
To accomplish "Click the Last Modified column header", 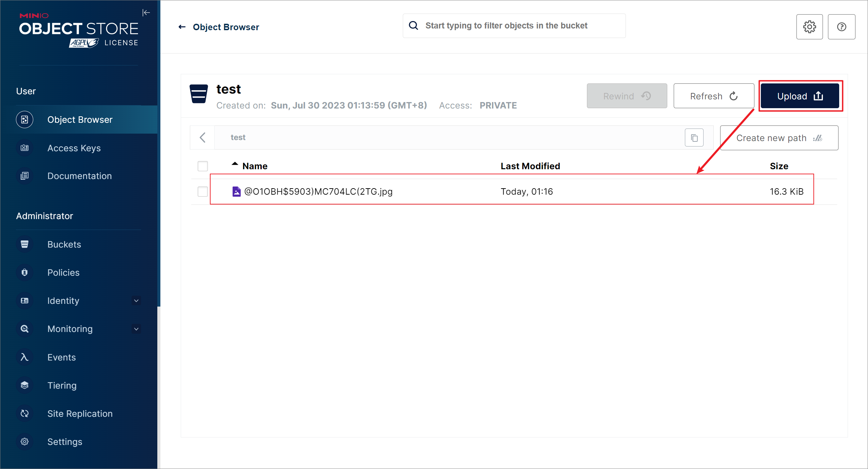I will point(530,166).
